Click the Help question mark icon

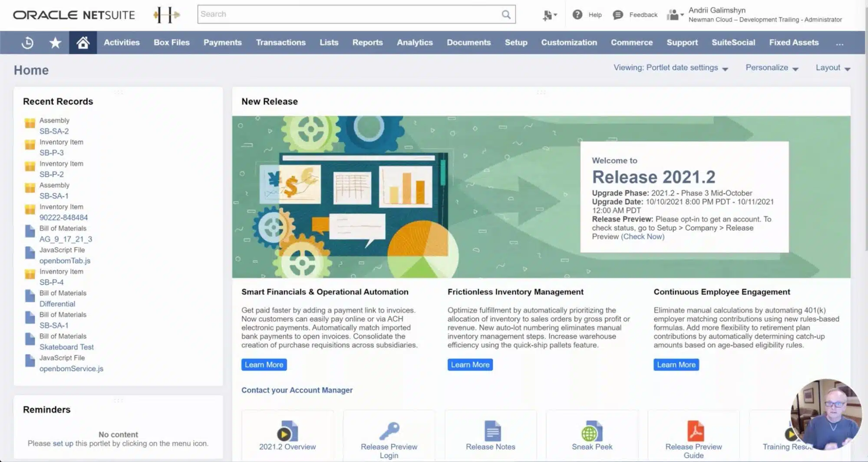coord(577,15)
